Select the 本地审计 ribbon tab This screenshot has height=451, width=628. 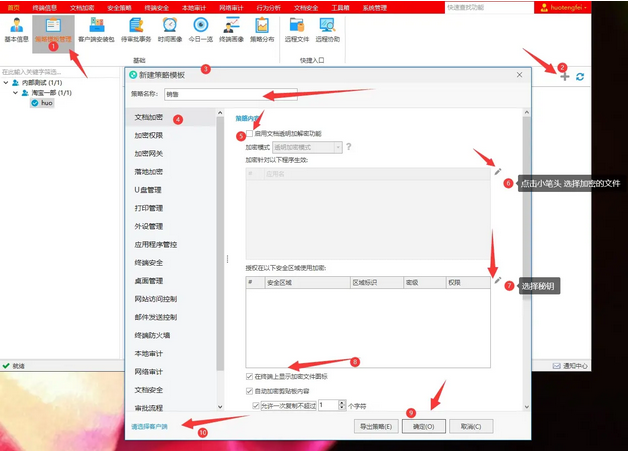point(194,8)
